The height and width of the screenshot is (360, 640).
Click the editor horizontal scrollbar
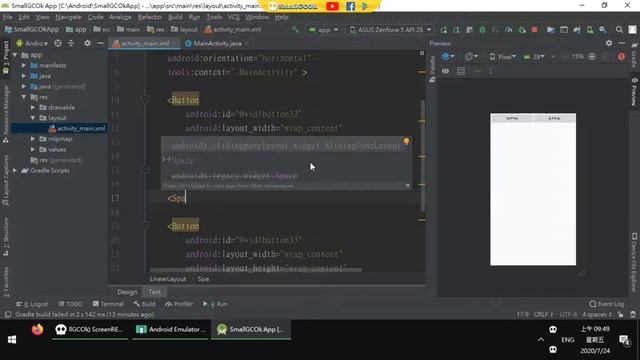click(255, 270)
